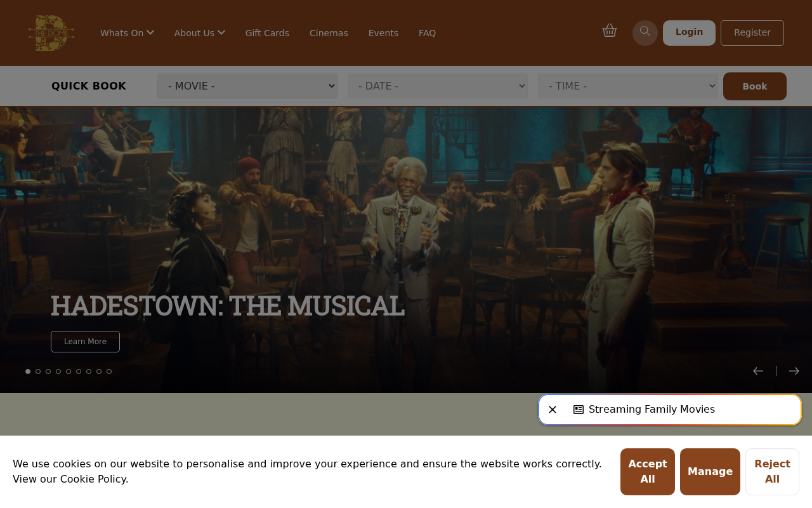Open the Events page
The height and width of the screenshot is (508, 812).
[383, 33]
